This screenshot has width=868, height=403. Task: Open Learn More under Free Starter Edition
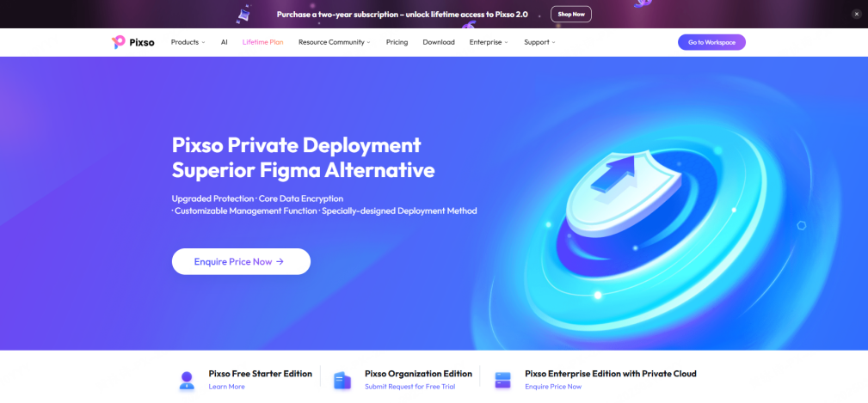click(x=226, y=387)
